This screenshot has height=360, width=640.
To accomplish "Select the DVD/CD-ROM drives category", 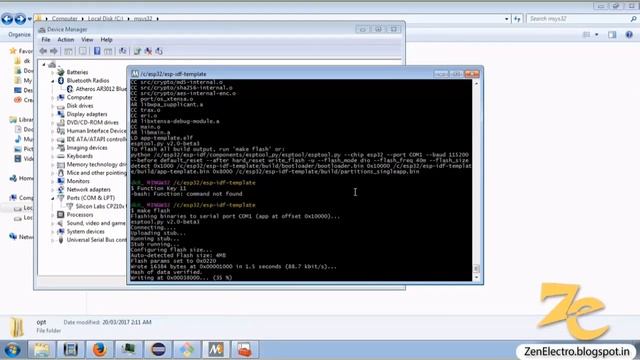I will pyautogui.click(x=93, y=122).
